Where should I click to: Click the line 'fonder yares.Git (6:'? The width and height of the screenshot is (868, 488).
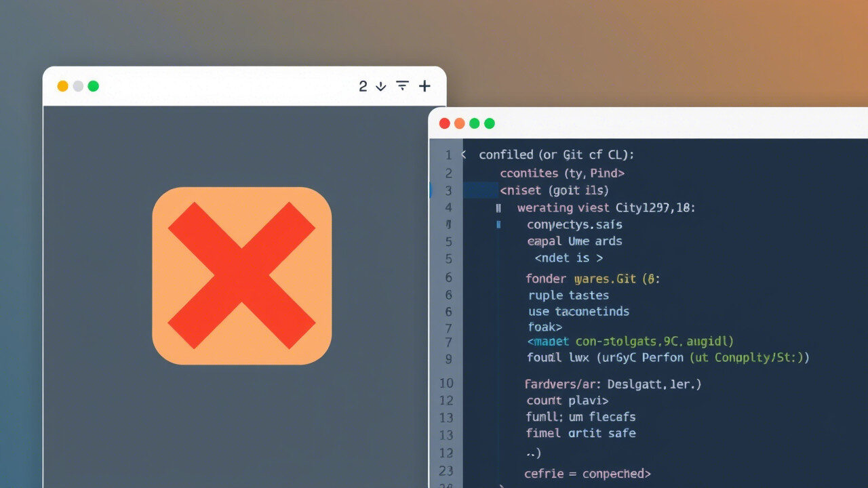593,279
